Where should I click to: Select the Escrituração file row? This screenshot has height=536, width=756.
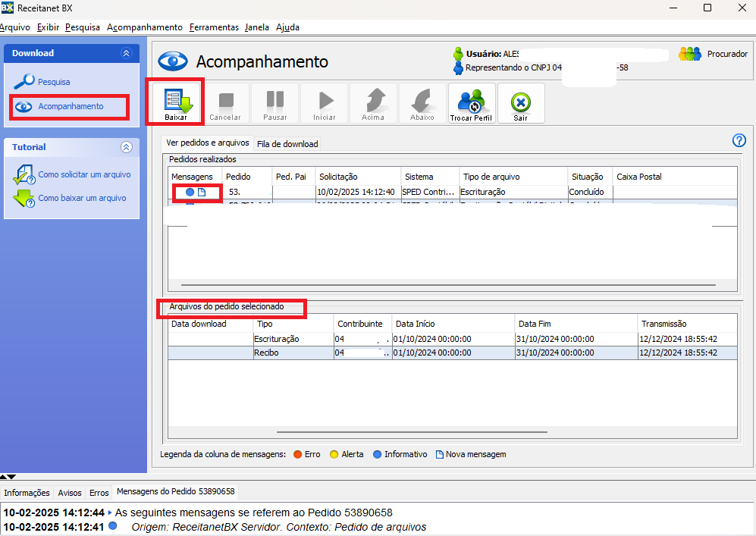click(x=452, y=339)
